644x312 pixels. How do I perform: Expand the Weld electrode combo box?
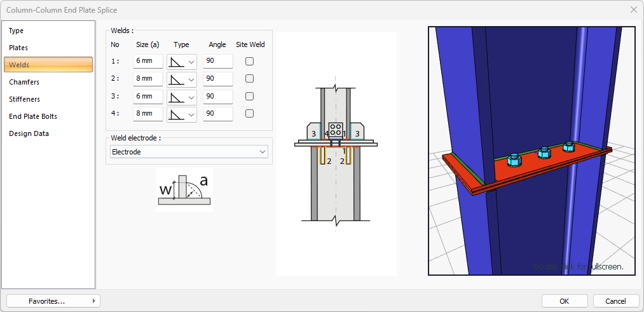coord(189,152)
